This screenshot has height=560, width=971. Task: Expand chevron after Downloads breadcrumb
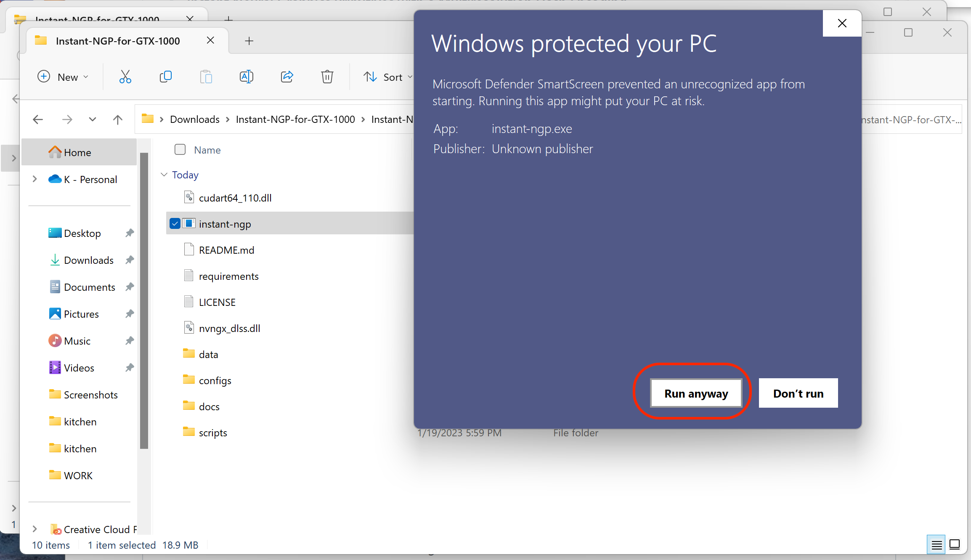pyautogui.click(x=228, y=119)
